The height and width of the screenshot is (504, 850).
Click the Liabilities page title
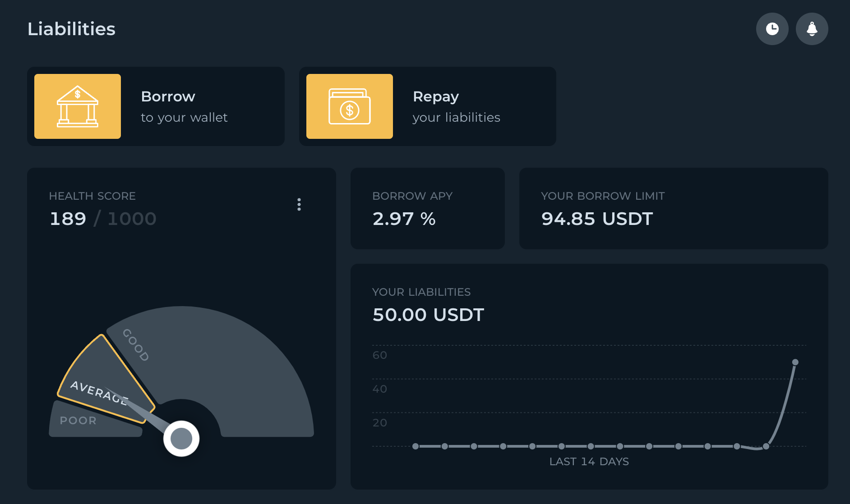(71, 29)
